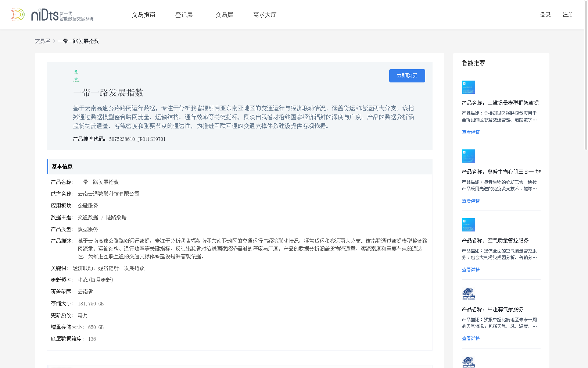The width and height of the screenshot is (588, 368).
Task: Click the niDts colorful D logo
Action: coord(18,15)
